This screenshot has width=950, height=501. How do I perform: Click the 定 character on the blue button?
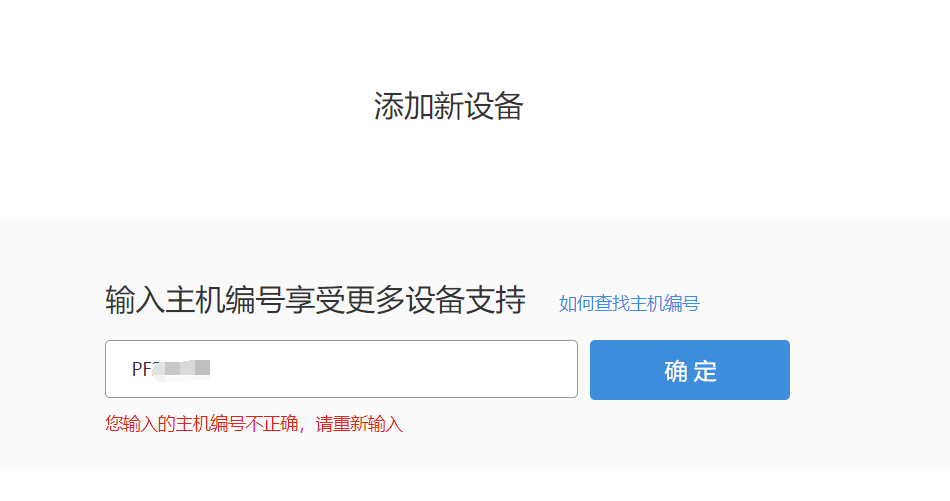pyautogui.click(x=706, y=371)
